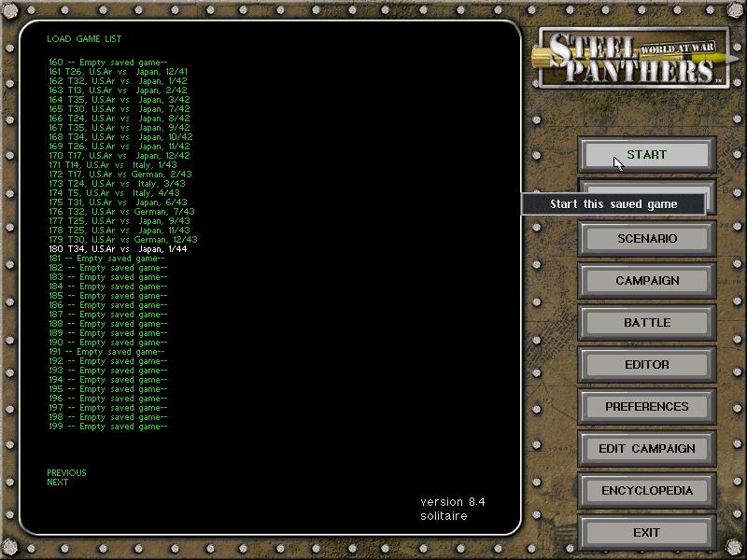Select save 172 T17 vs German 2/43
The width and height of the screenshot is (747, 560).
pos(120,175)
